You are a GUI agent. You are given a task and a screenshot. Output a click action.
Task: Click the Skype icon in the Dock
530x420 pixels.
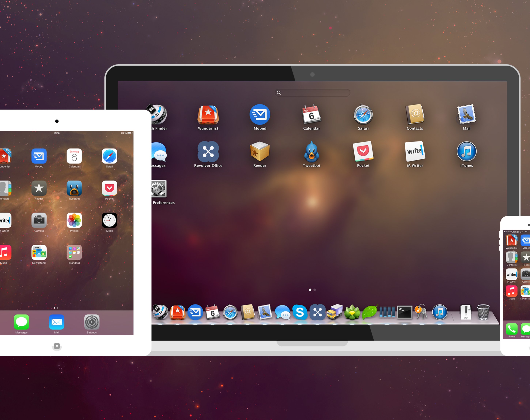click(x=300, y=312)
